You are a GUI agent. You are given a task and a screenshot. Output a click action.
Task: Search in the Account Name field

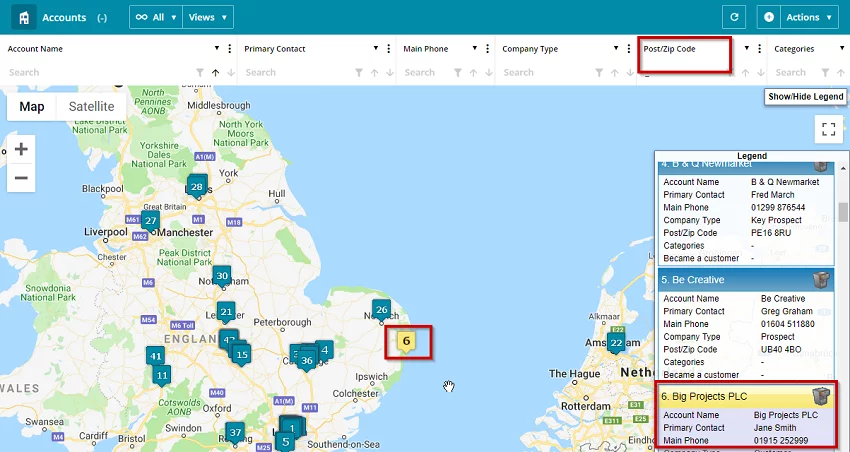point(99,73)
